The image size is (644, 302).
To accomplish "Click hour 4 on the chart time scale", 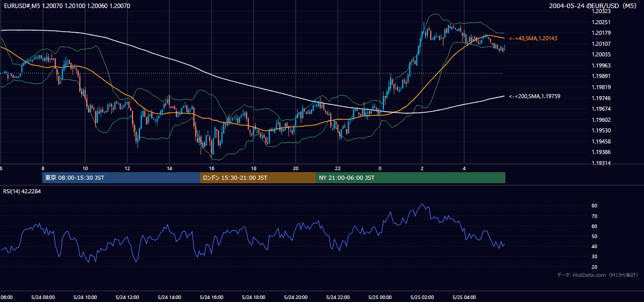I will [x=464, y=169].
